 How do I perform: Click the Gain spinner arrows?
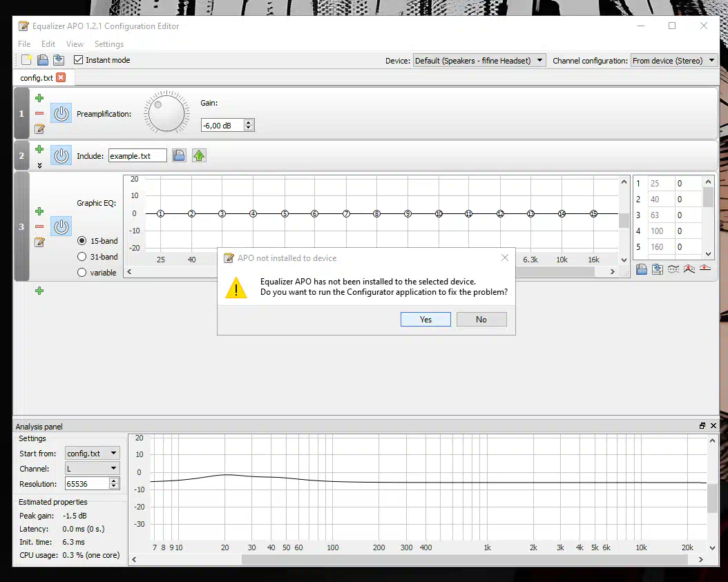[249, 125]
